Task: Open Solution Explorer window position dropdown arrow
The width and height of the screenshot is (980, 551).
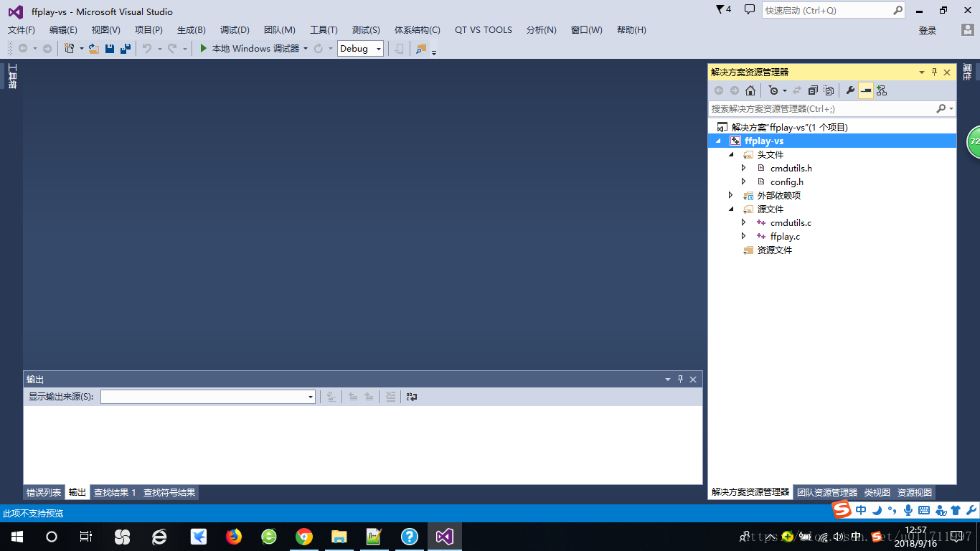Action: click(x=922, y=72)
